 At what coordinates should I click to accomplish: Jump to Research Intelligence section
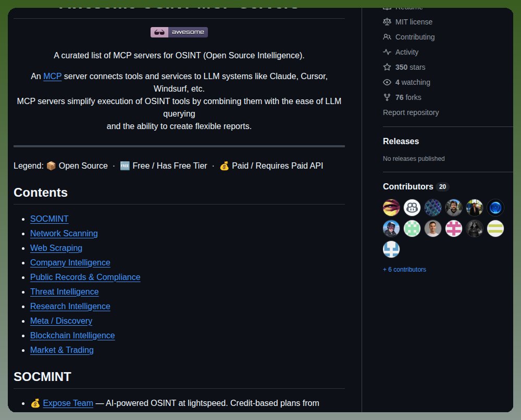tap(70, 307)
